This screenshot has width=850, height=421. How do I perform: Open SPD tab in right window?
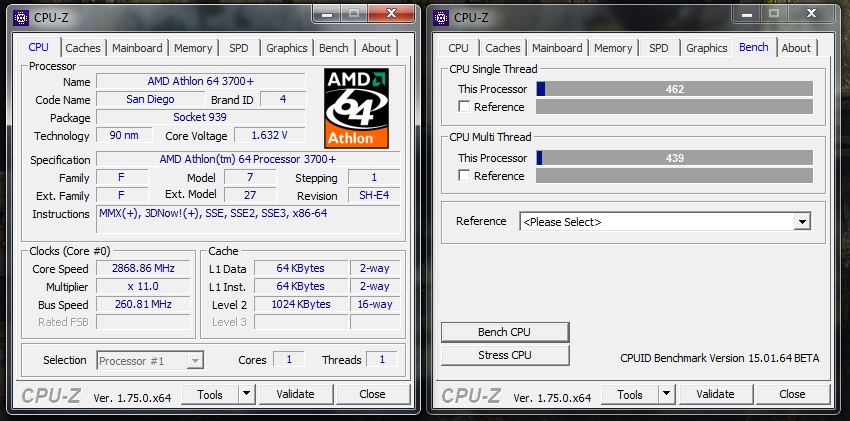click(659, 48)
